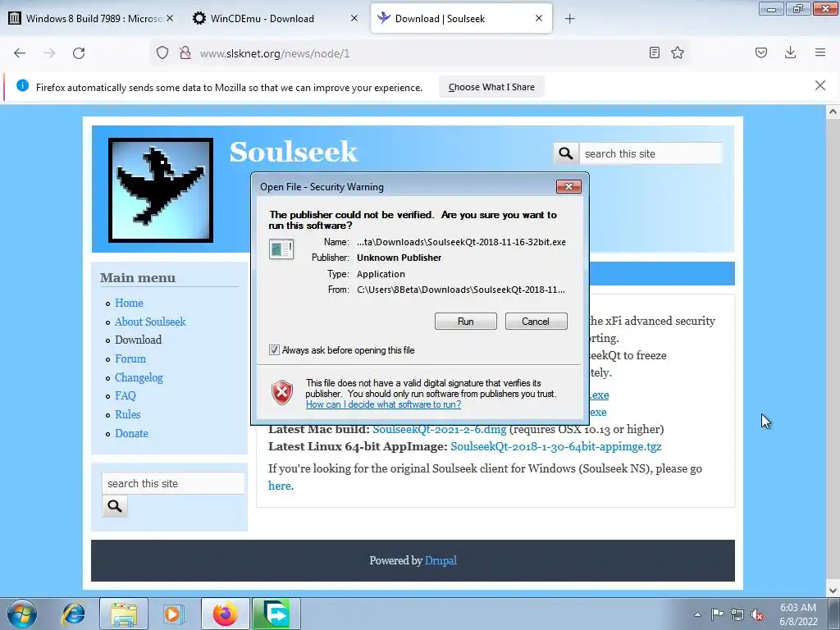This screenshot has width=840, height=630.
Task: Click the shield warning icon in dialog
Action: (x=282, y=392)
